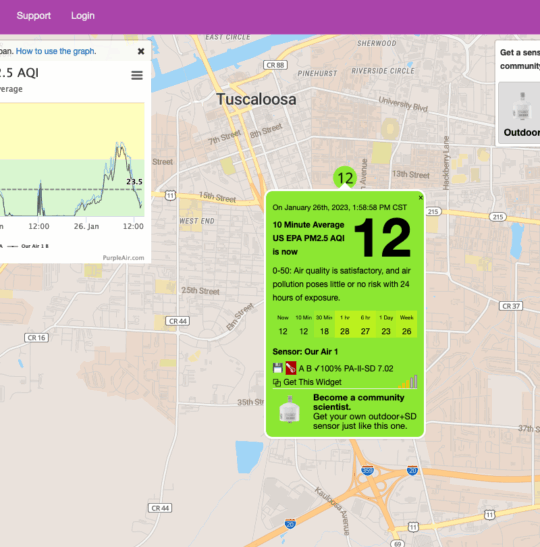
Task: Select the '30 Min' average column
Action: pos(324,324)
